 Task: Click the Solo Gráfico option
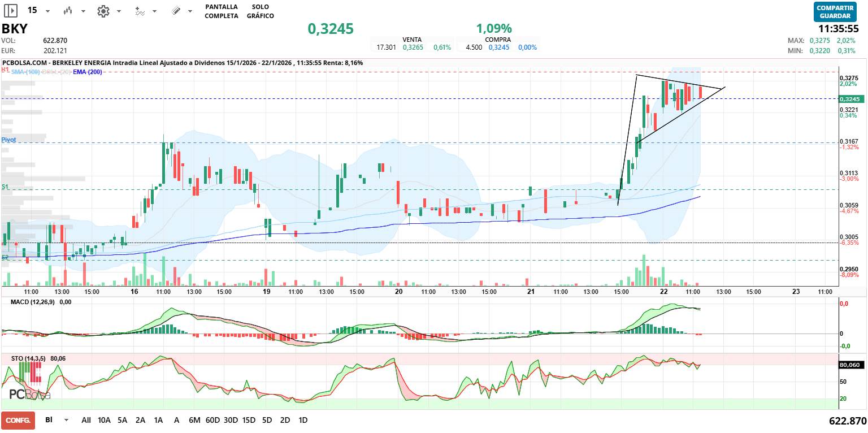coord(260,11)
